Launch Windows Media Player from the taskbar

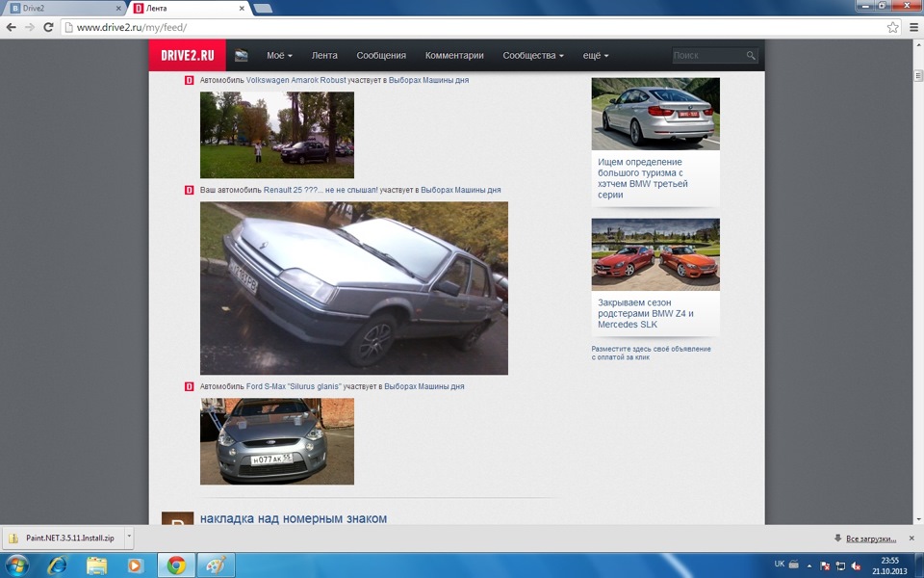(x=135, y=565)
